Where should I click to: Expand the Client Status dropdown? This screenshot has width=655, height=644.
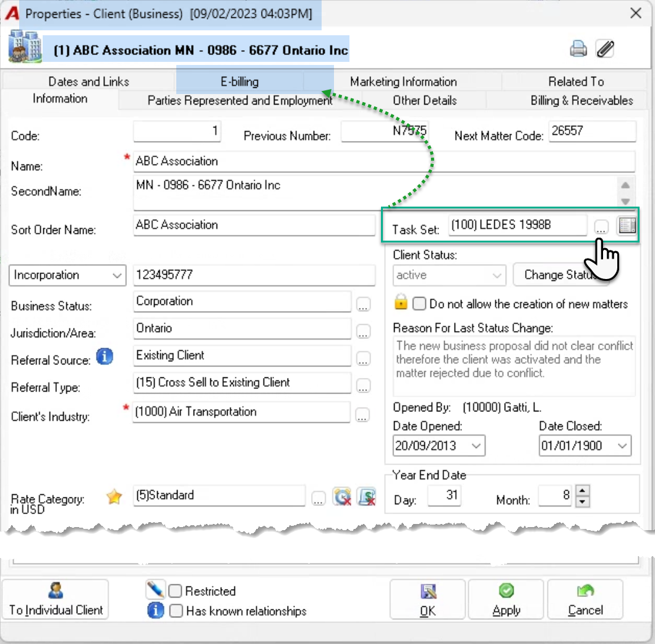pyautogui.click(x=449, y=275)
